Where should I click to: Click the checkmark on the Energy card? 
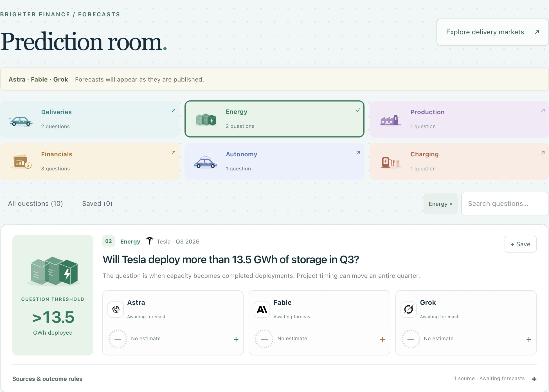pos(358,110)
